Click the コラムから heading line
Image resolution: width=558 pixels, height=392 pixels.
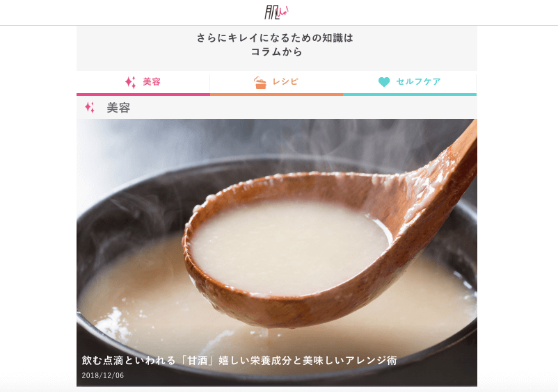click(x=276, y=52)
